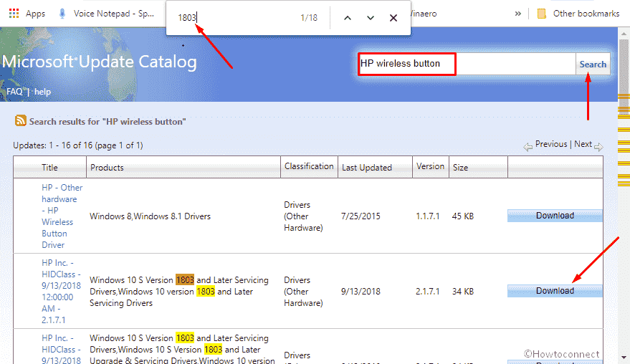Image resolution: width=630 pixels, height=364 pixels.
Task: Sort by Title column header
Action: [50, 168]
